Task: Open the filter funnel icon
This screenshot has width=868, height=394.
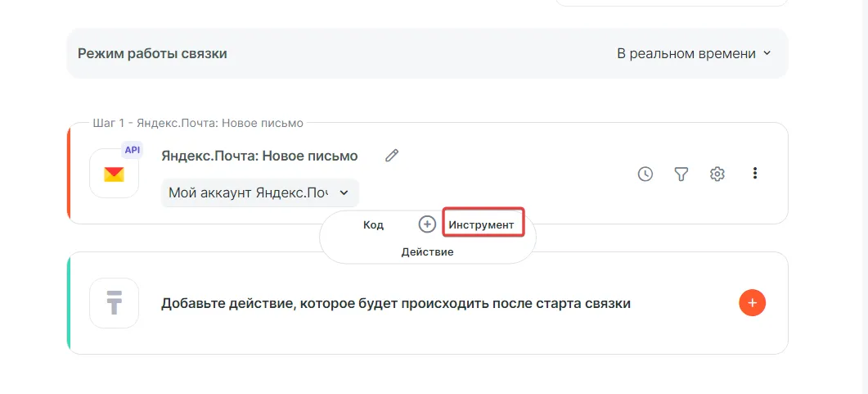Action: (x=681, y=174)
